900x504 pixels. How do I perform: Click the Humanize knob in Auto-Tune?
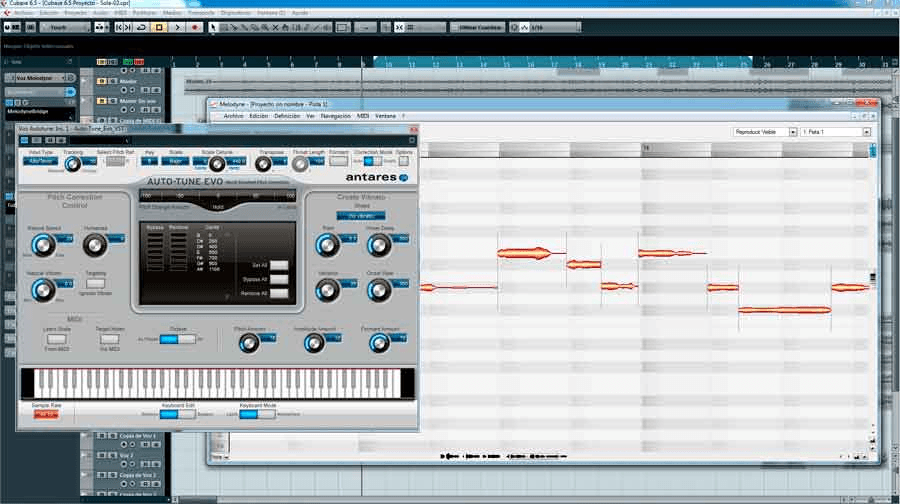pos(96,243)
